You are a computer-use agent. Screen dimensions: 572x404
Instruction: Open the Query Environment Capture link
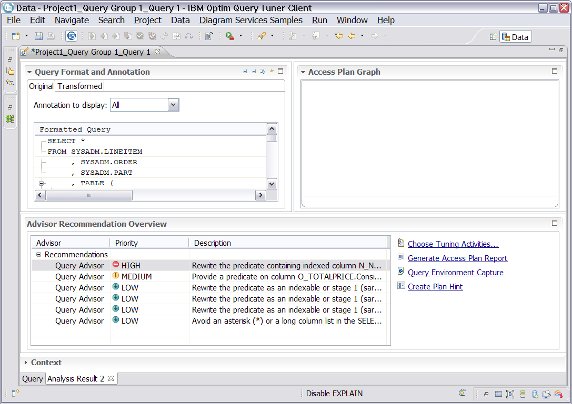(455, 272)
